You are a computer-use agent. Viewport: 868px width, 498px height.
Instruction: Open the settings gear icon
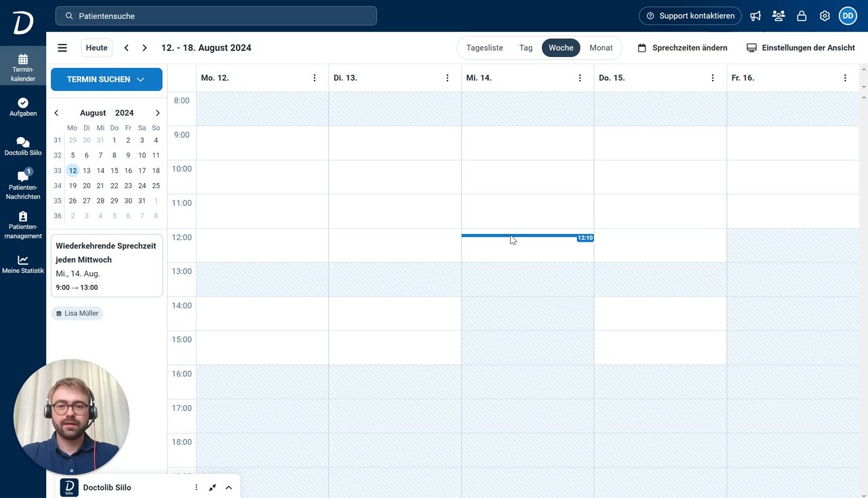pyautogui.click(x=825, y=16)
